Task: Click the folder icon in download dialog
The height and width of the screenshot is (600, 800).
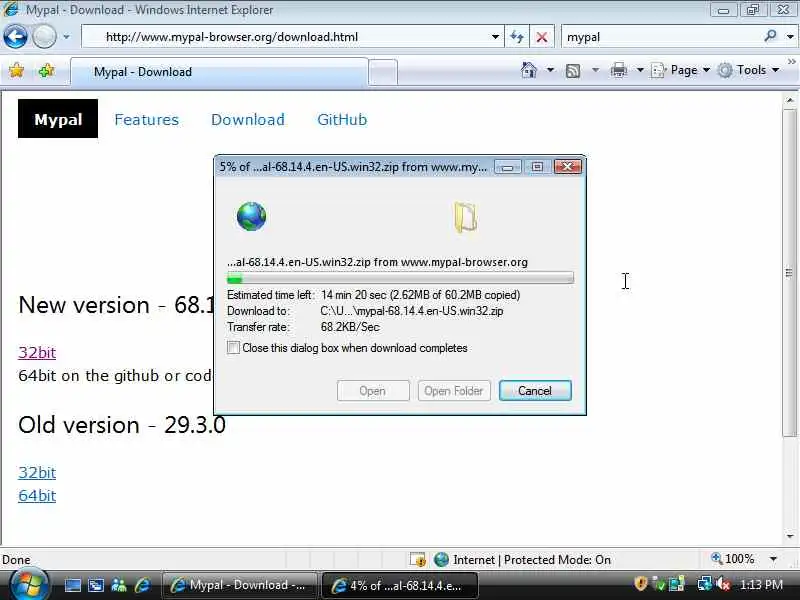Action: pos(465,217)
